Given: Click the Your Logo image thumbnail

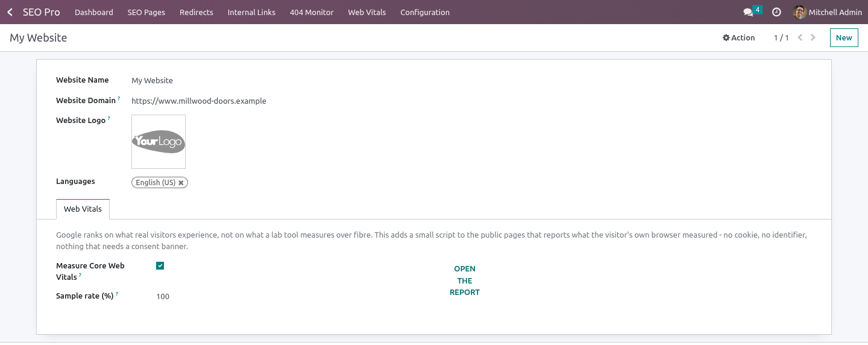Looking at the screenshot, I should 159,142.
